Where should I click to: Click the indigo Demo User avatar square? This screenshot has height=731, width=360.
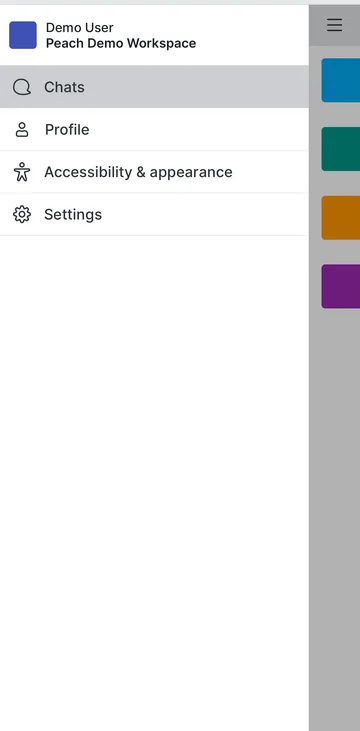23,35
